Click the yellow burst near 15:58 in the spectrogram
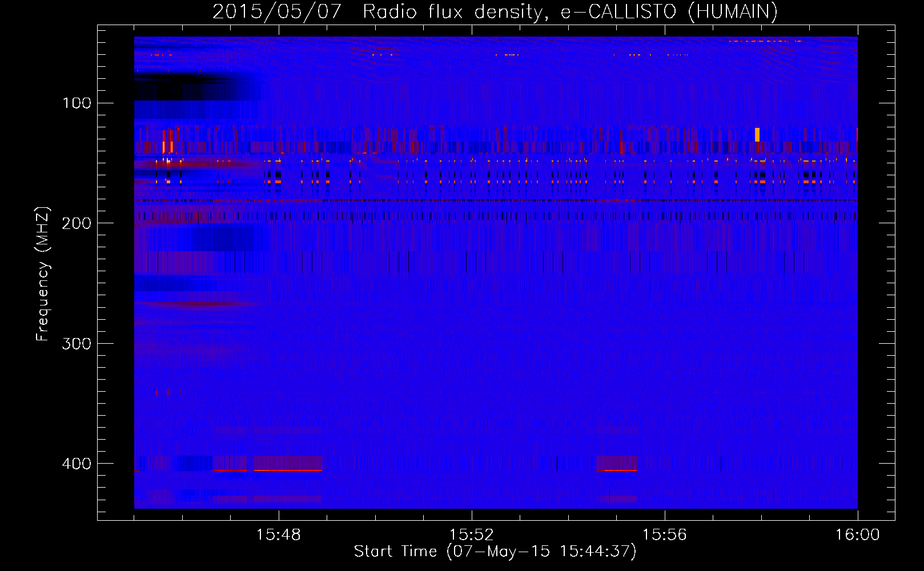This screenshot has height=571, width=924. point(757,135)
